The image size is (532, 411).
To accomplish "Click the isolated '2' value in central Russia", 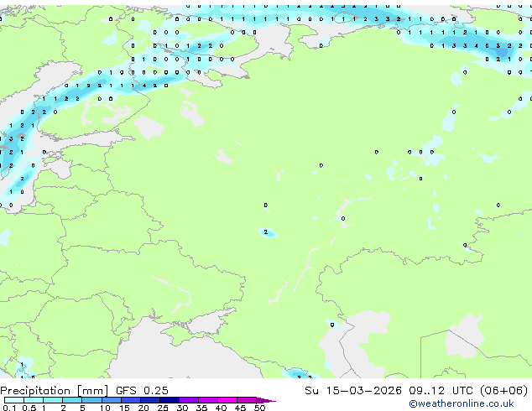I will 266,232.
